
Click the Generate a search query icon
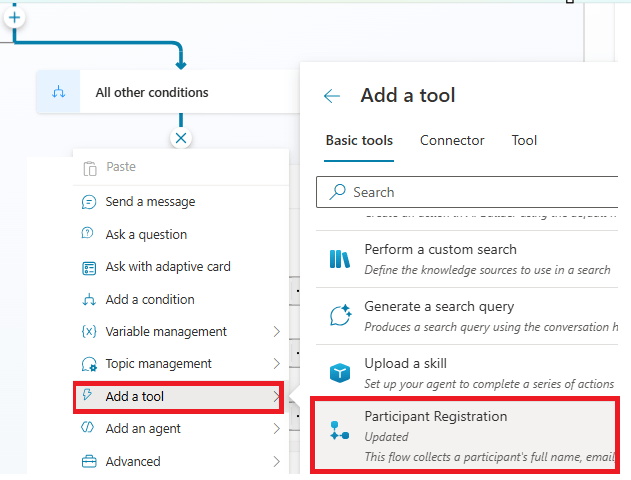coord(339,316)
